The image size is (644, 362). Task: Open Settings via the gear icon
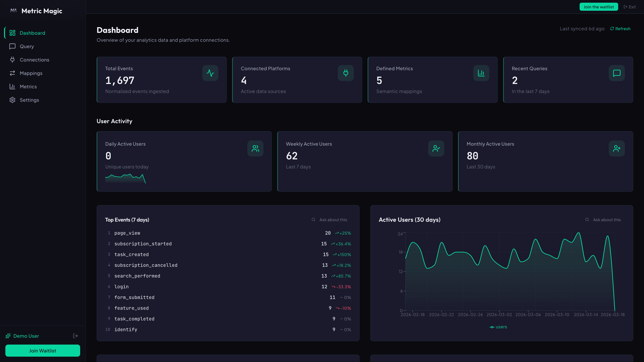click(x=13, y=100)
